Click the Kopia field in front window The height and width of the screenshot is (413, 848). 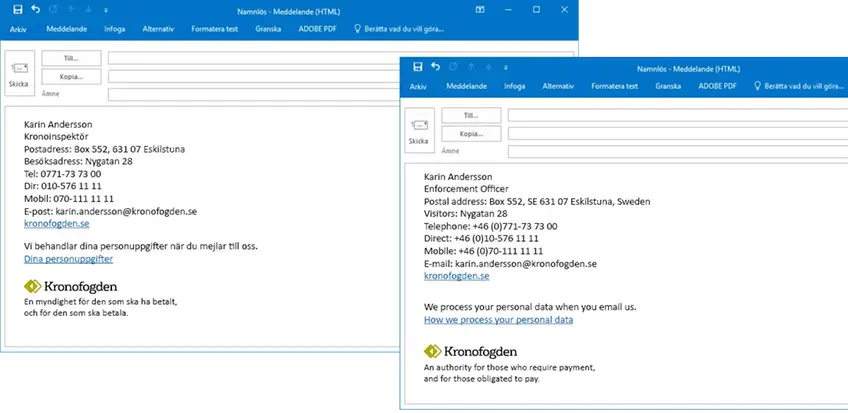(678, 134)
